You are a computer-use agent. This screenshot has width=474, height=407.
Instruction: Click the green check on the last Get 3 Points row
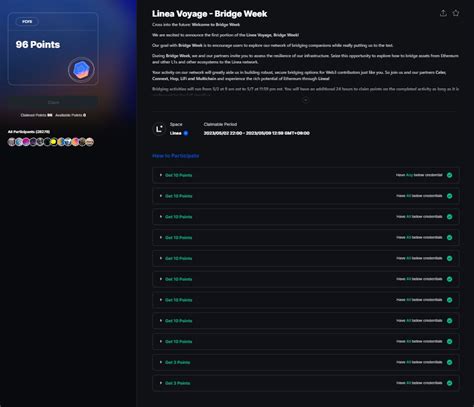[x=449, y=383]
